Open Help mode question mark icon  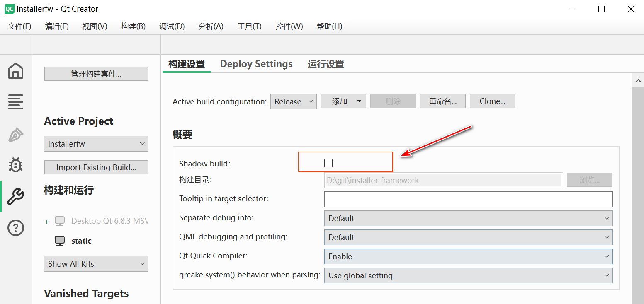(16, 228)
